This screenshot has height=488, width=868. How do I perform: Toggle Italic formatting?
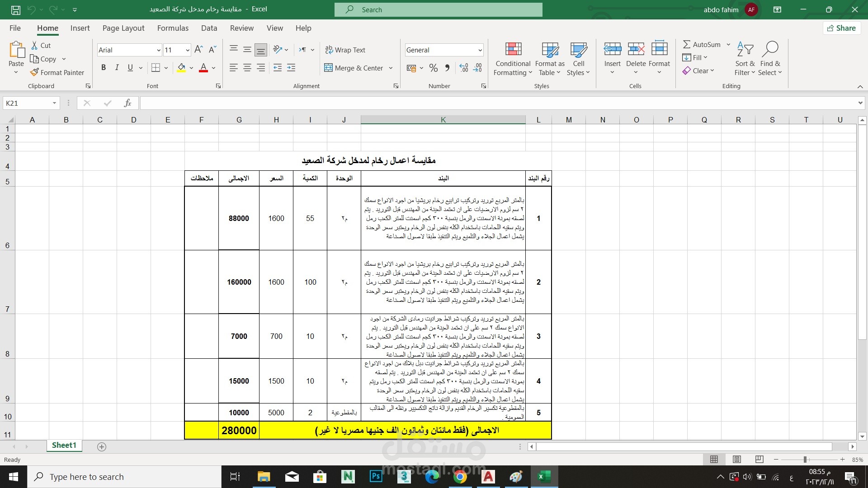117,67
